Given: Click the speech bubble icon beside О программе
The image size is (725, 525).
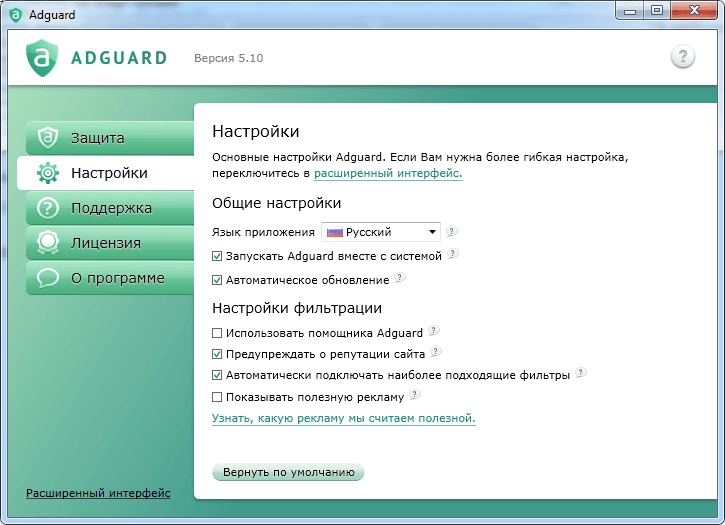Looking at the screenshot, I should tap(48, 278).
